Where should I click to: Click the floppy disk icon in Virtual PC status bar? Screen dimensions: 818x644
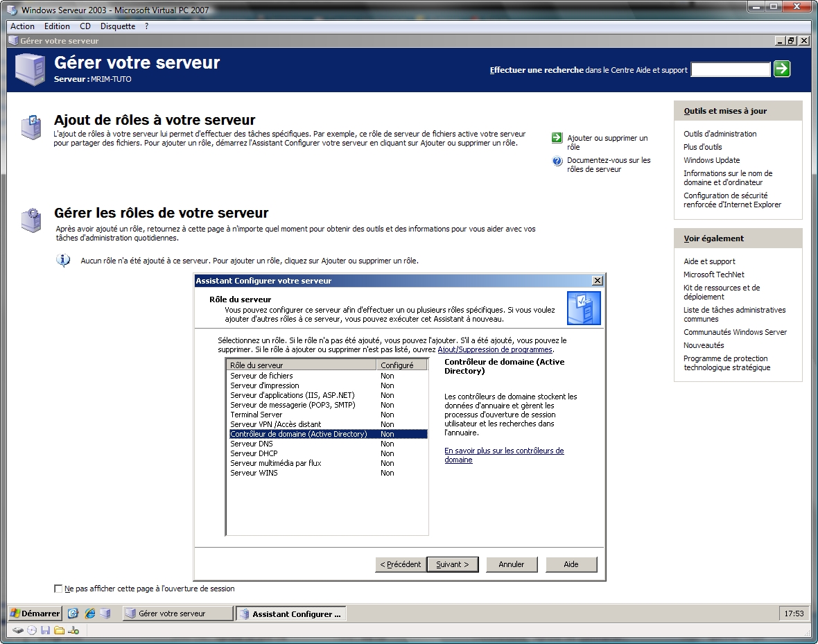(45, 630)
